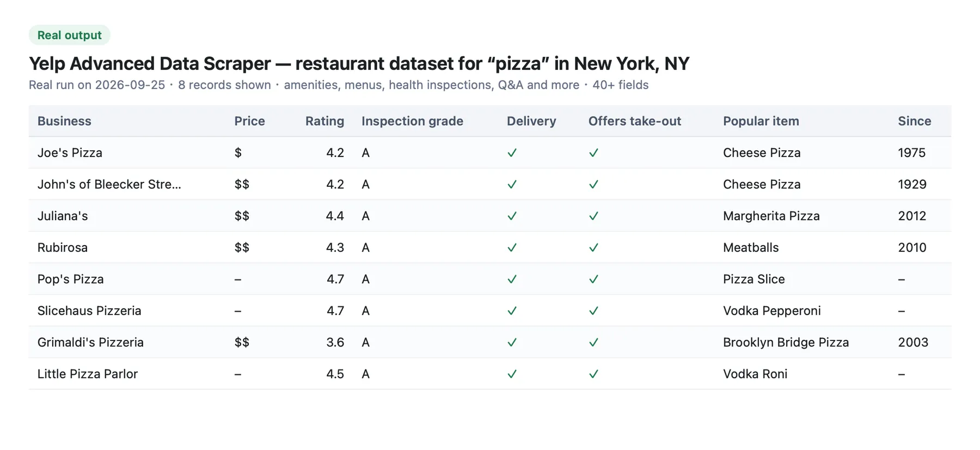Click the Price column header
The height and width of the screenshot is (450, 980).
coord(249,121)
